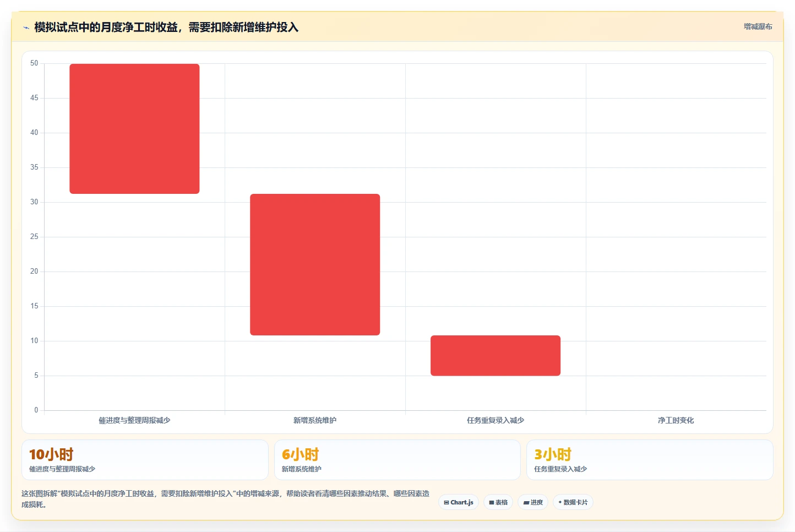Viewport: 795px width, 532px height.
Task: Click y-axis tick label 30
Action: [x=34, y=202]
